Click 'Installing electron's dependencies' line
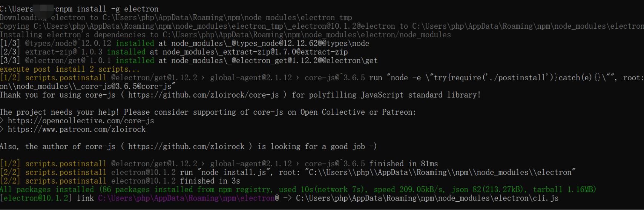Screen dimensions: 644x210 click(225, 35)
